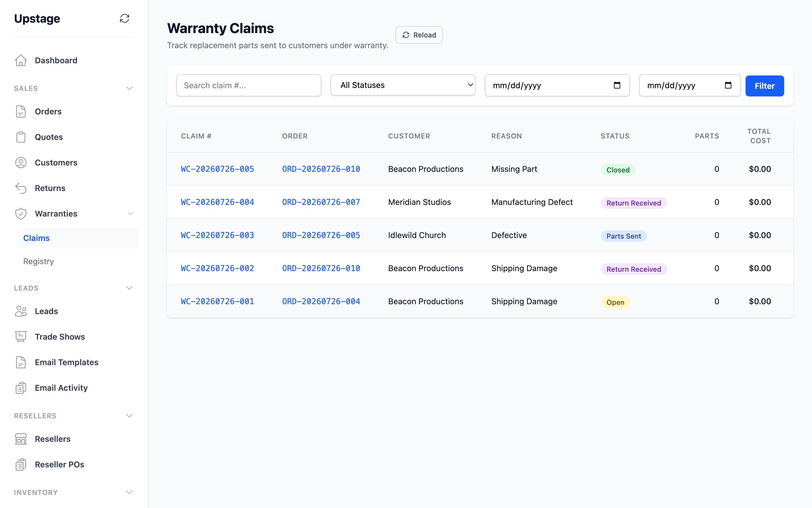Open claim WC-20260726-003
Image resolution: width=812 pixels, height=508 pixels.
pos(217,235)
